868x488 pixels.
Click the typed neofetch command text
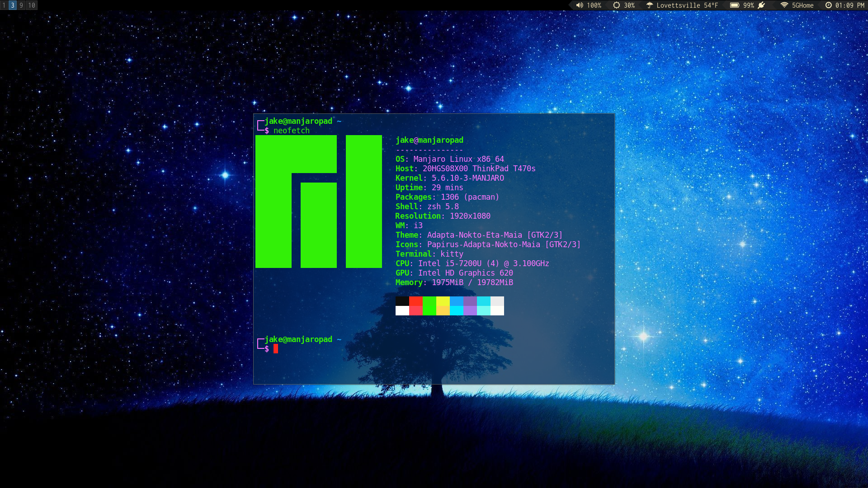click(x=292, y=131)
